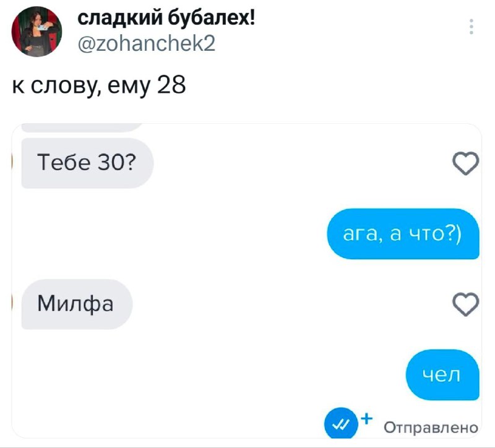Click the cut-off gray bubble above 'Тебе 30?'
Image resolution: width=495 pixels, height=448 pixels.
83,127
